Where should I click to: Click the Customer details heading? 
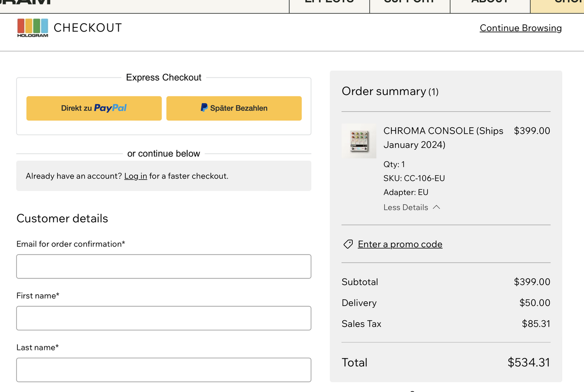tap(62, 219)
